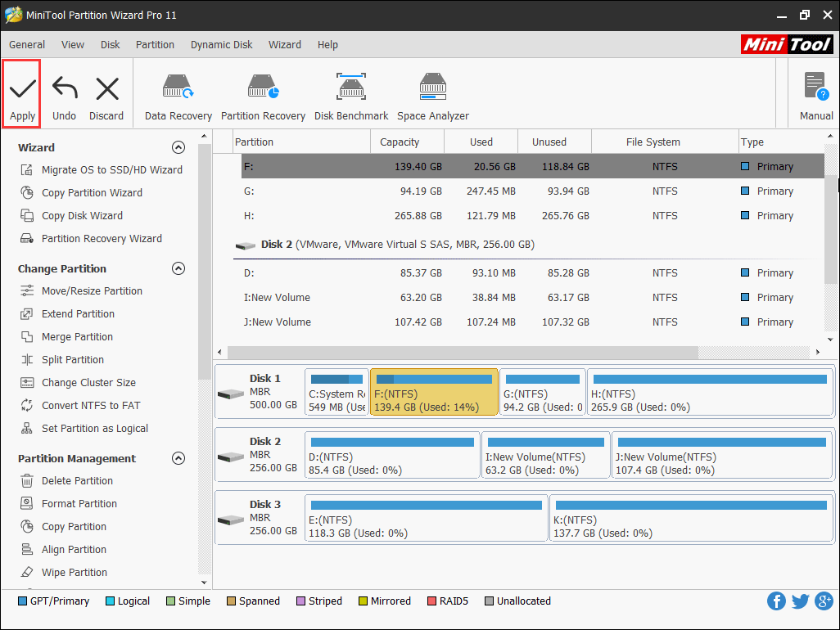Open Partition Recovery tool
Image resolution: width=840 pixels, height=630 pixels.
pos(263,97)
